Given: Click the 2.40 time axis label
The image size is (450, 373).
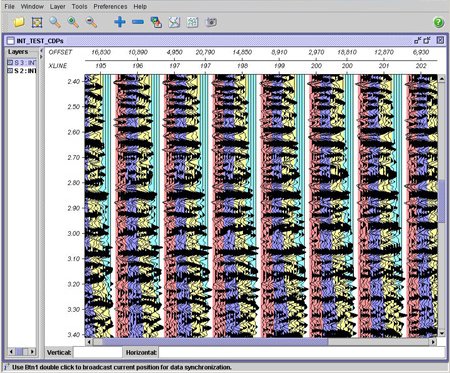Looking at the screenshot, I should [x=74, y=81].
